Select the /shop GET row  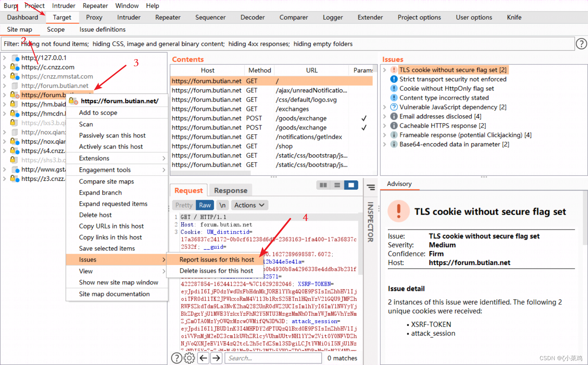(272, 146)
